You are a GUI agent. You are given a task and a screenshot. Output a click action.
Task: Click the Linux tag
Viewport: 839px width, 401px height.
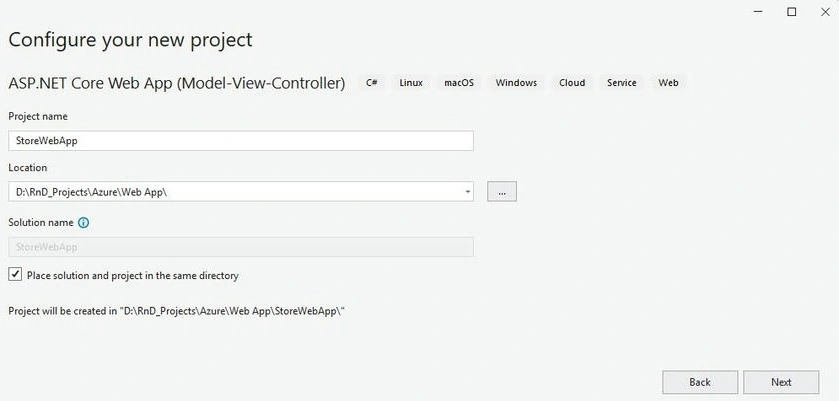coord(411,83)
